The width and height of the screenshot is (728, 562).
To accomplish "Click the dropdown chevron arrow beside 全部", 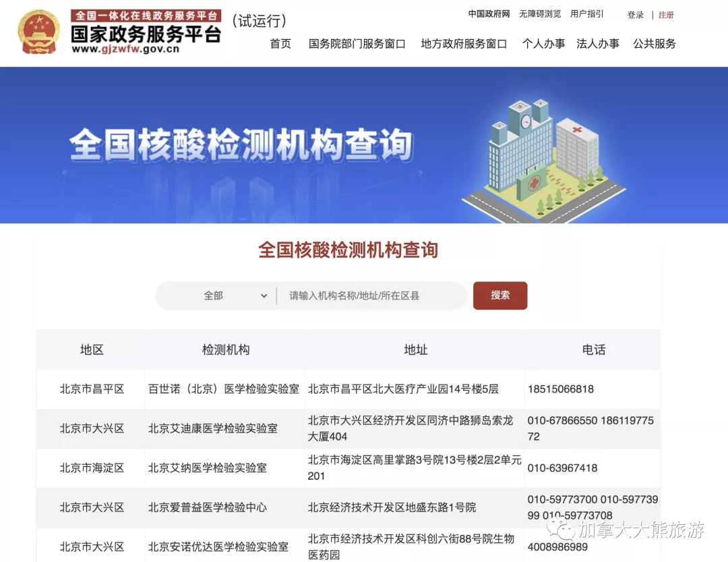I will pyautogui.click(x=264, y=296).
